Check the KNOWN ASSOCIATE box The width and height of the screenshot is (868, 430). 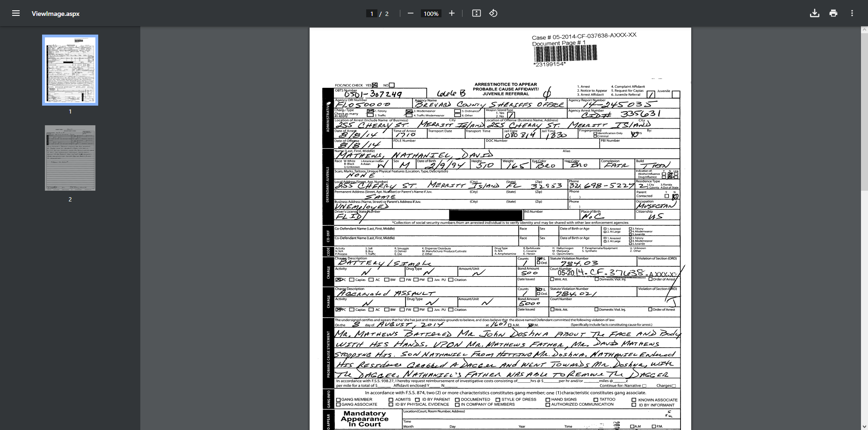(634, 400)
